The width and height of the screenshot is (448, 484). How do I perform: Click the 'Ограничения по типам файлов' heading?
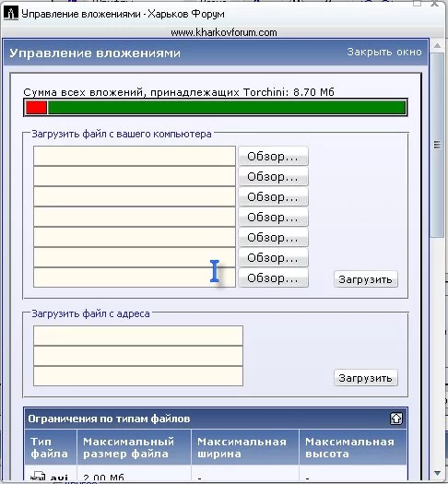(x=109, y=419)
